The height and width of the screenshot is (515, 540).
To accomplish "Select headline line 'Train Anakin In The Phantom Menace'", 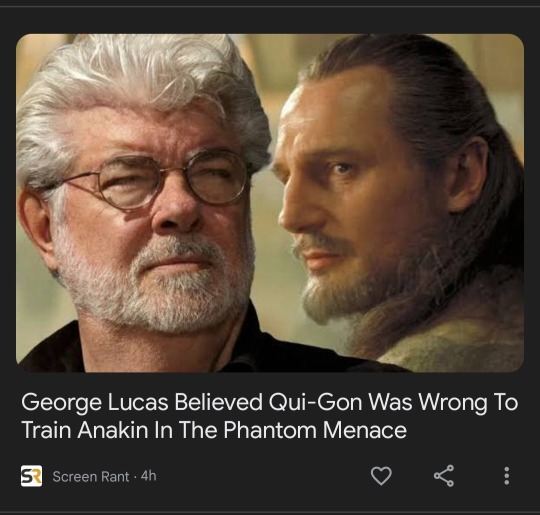I will point(214,430).
